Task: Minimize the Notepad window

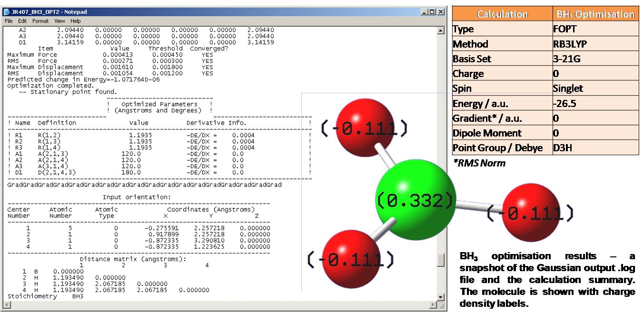Action: coord(425,12)
